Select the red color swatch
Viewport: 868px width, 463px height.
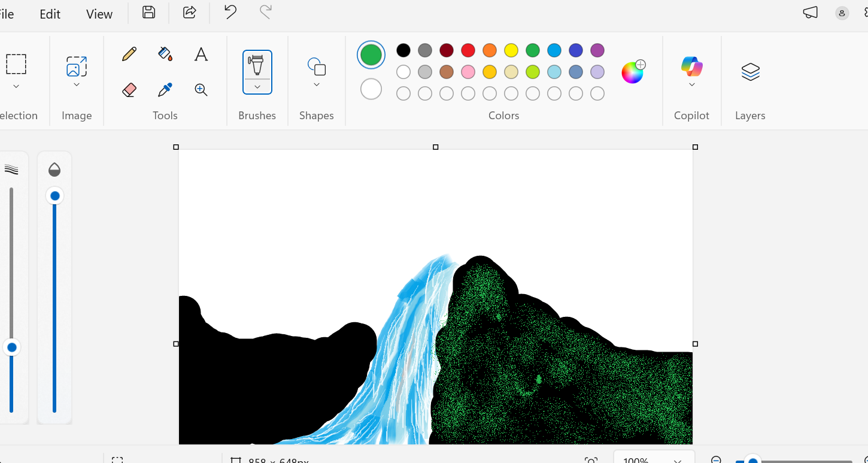(468, 50)
